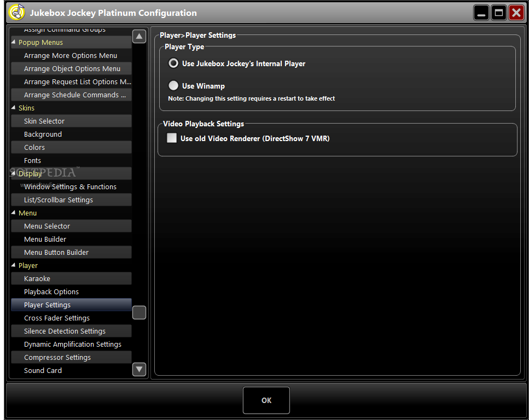Open Compressor Settings
The image size is (529, 420).
[x=71, y=357]
